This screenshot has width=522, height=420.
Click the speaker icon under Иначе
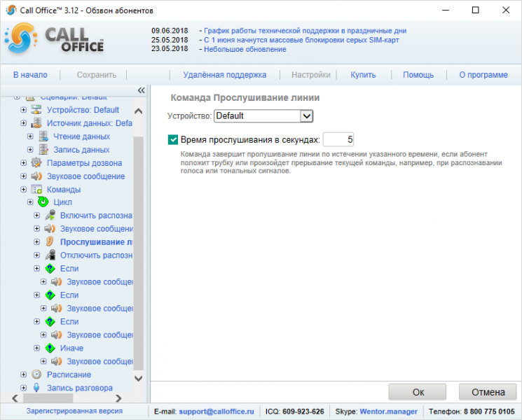coord(57,361)
